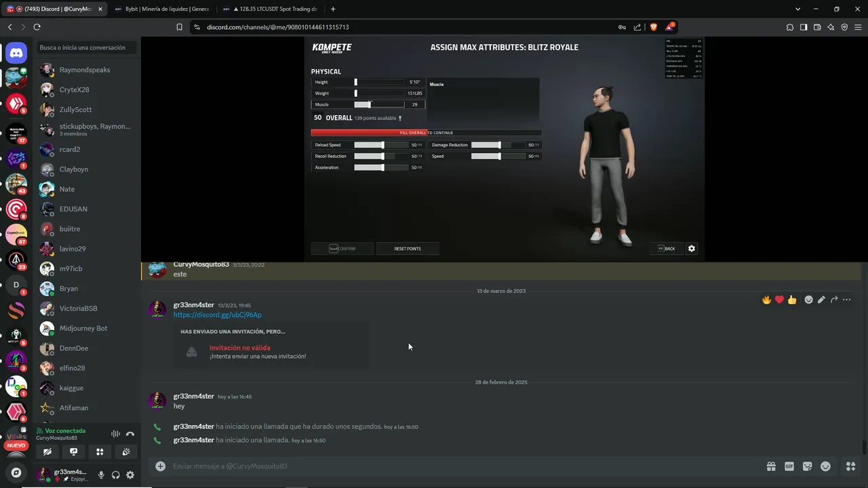Start an activity from voice panel
Viewport: 868px width, 488px height.
tap(100, 451)
